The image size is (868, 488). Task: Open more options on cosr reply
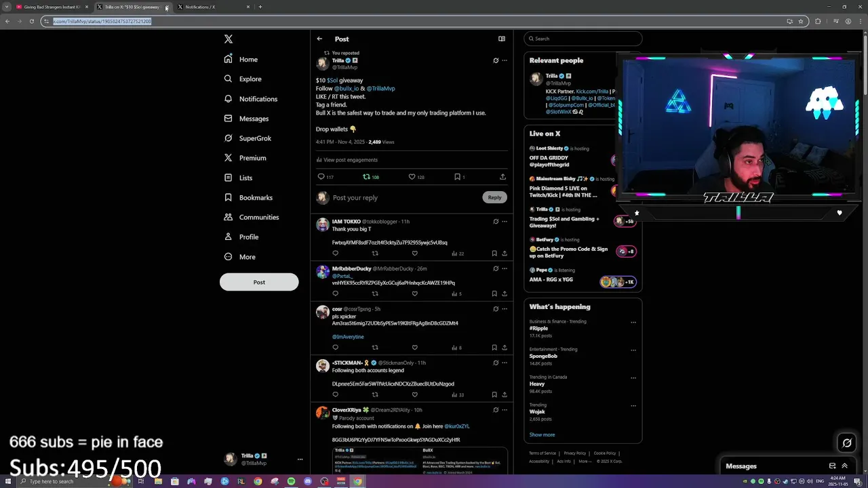(505, 309)
